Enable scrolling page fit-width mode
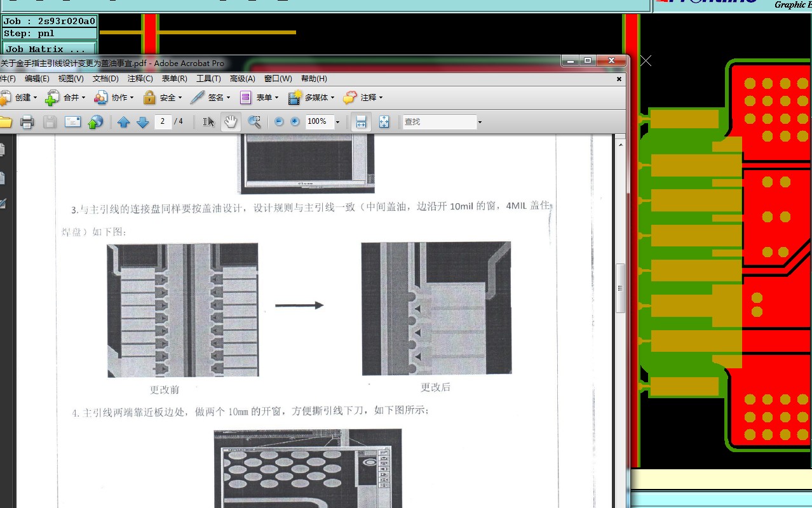 (361, 122)
